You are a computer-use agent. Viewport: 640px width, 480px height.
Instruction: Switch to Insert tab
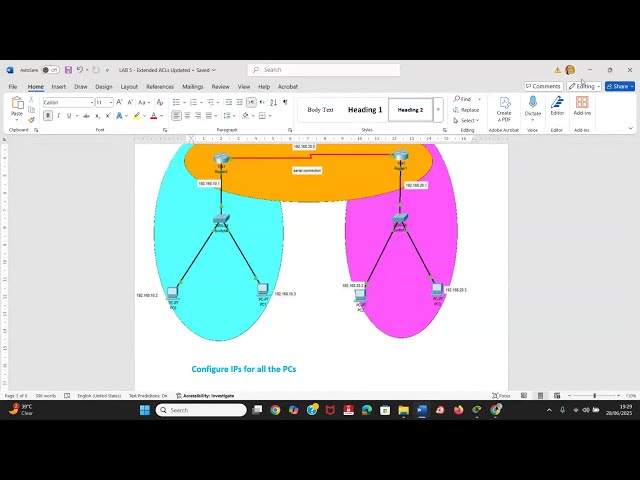[x=59, y=87]
